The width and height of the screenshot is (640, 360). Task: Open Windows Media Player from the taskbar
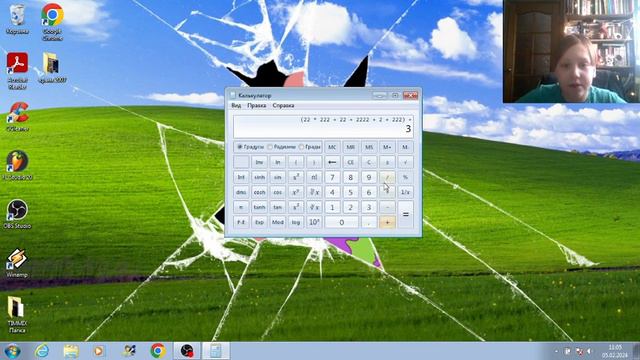(x=98, y=351)
